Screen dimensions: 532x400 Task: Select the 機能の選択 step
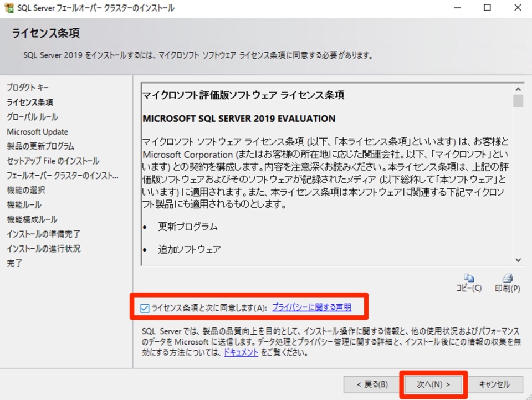[26, 190]
